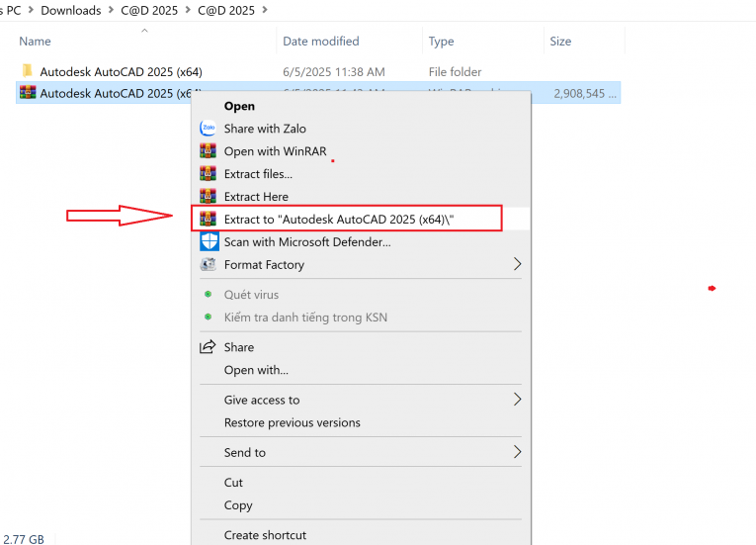Choose Copy from the context menu
Viewport: 756px width, 545px height.
238,504
